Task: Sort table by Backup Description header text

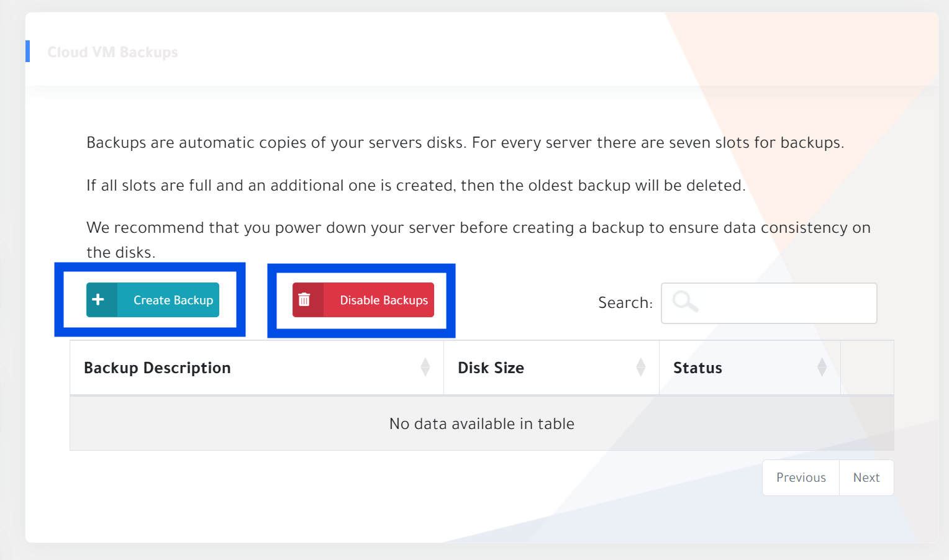Action: pos(157,368)
